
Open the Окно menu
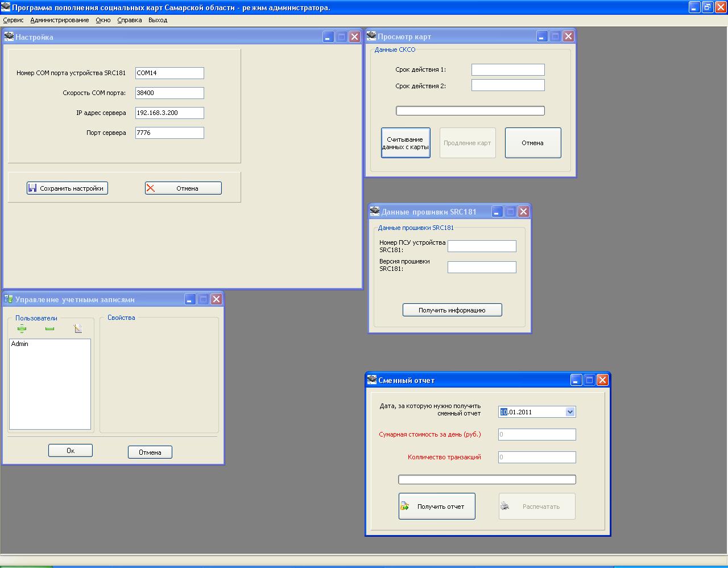point(103,20)
